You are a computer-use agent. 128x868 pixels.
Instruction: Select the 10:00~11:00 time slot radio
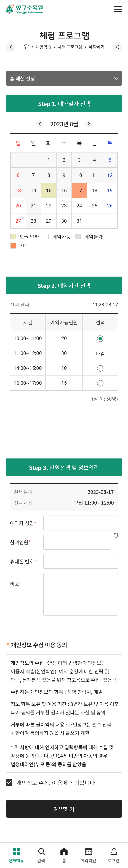(100, 338)
